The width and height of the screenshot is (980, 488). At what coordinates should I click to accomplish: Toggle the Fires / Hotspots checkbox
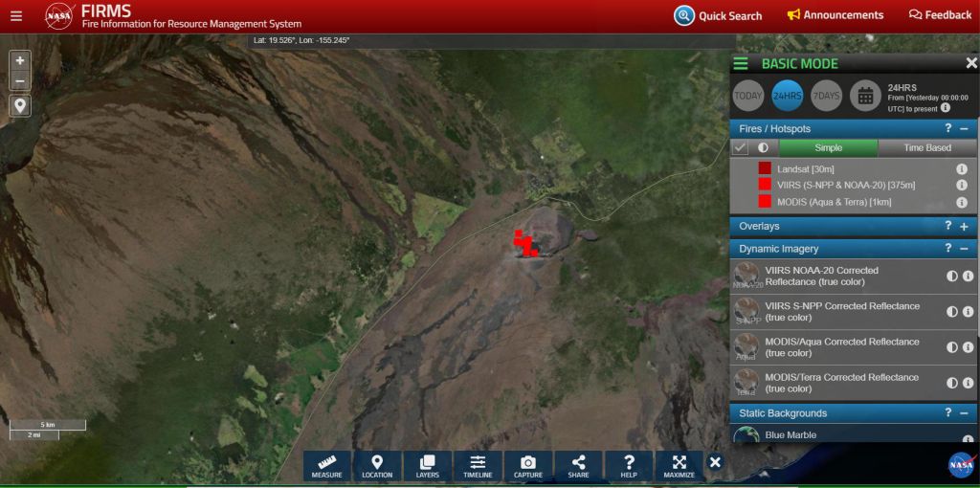coord(740,148)
